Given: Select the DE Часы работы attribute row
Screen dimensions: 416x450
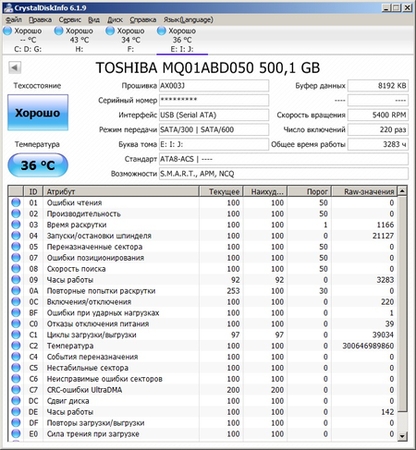Looking at the screenshot, I should coord(203,412).
